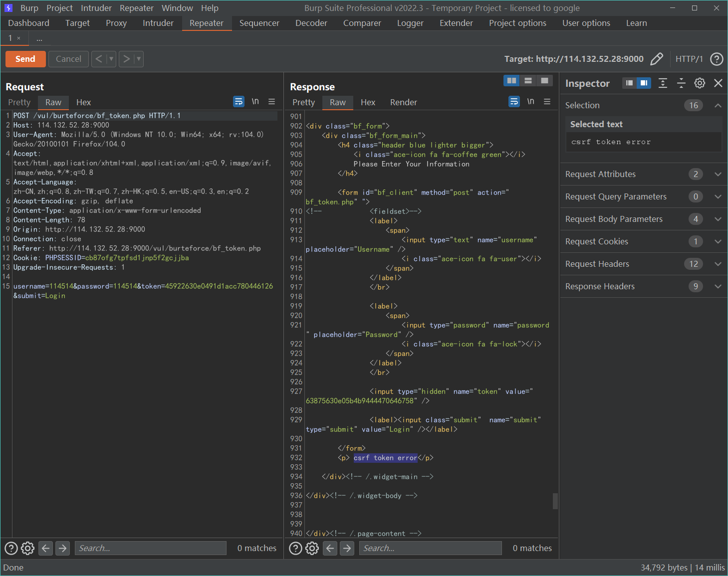Click the response vertical scrollbar thumb
The height and width of the screenshot is (576, 728).
(555, 501)
